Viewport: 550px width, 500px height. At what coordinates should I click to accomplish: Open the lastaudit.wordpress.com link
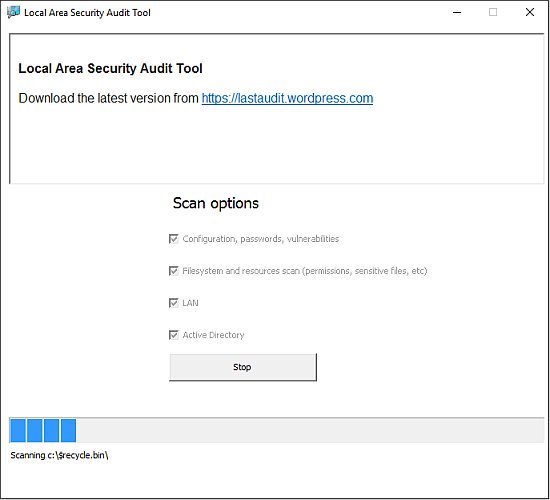(287, 98)
